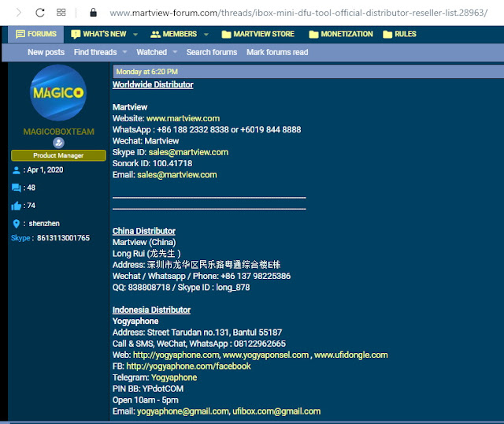Go to New posts
Image resolution: width=504 pixels, height=424 pixels.
coord(46,52)
